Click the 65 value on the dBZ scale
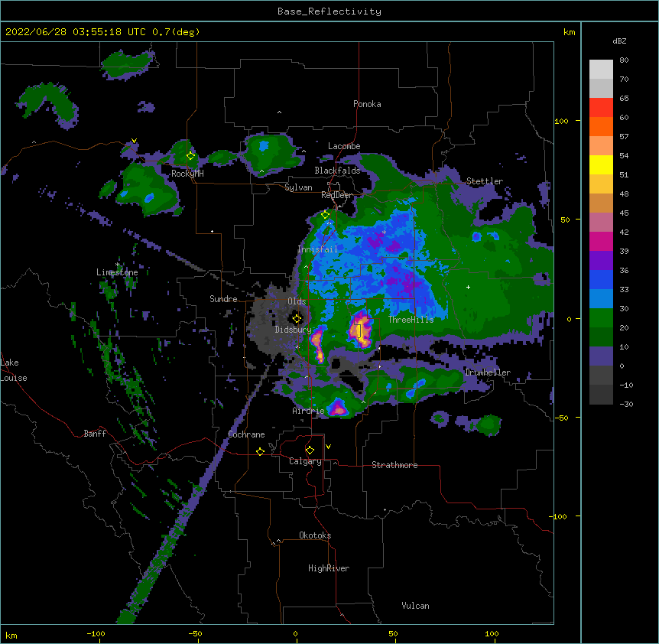The image size is (659, 644). coord(624,99)
